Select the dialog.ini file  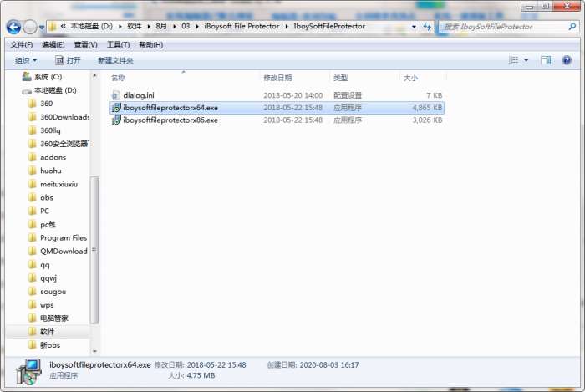coord(139,95)
